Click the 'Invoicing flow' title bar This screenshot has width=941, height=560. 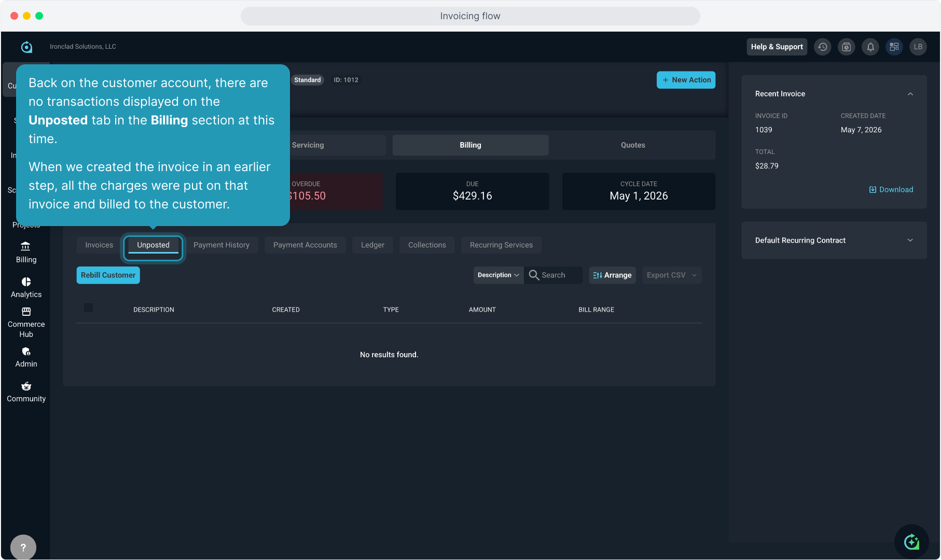pos(470,16)
